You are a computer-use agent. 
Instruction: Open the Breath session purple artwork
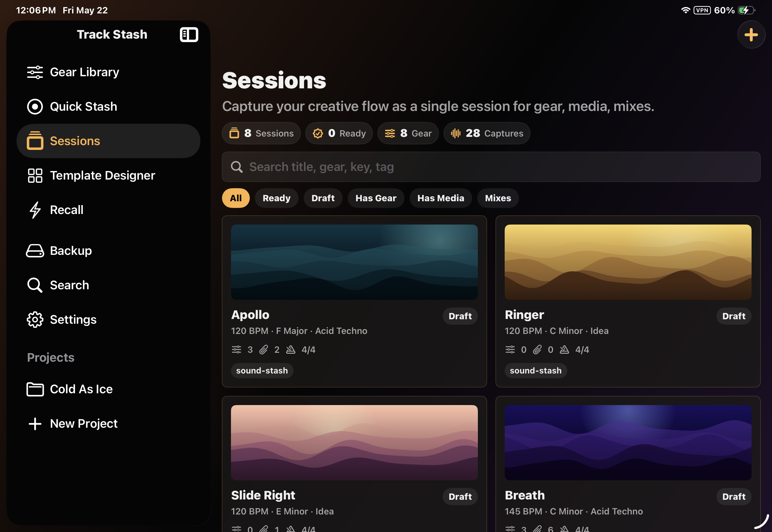628,443
